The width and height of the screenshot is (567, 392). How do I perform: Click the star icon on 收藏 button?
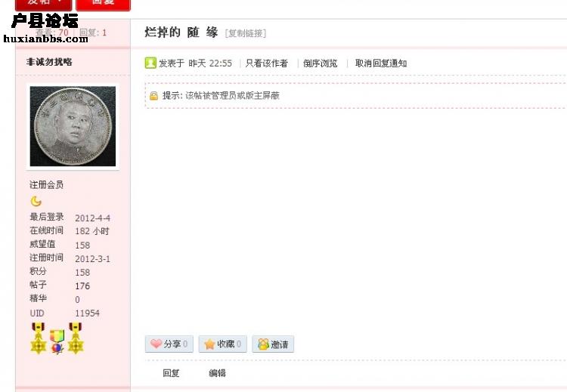coord(209,344)
